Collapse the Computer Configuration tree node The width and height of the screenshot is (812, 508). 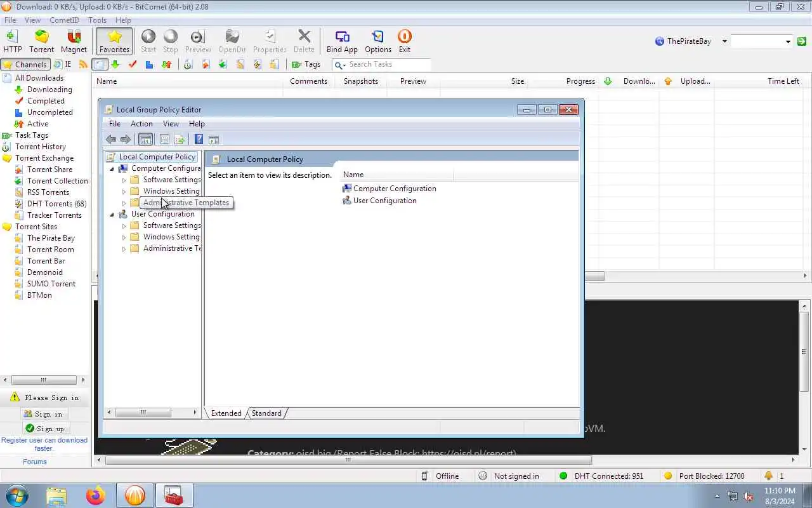click(x=112, y=169)
